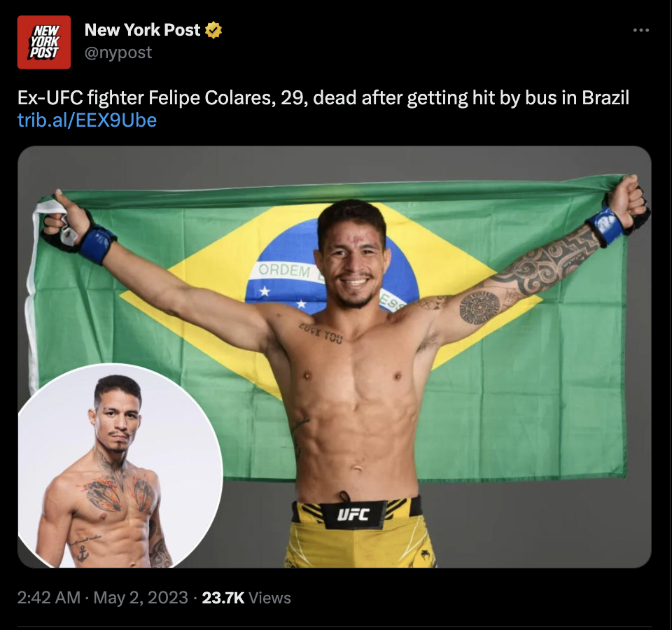Click the fighter's smiling face in main photo
The height and width of the screenshot is (630, 672).
[352, 257]
